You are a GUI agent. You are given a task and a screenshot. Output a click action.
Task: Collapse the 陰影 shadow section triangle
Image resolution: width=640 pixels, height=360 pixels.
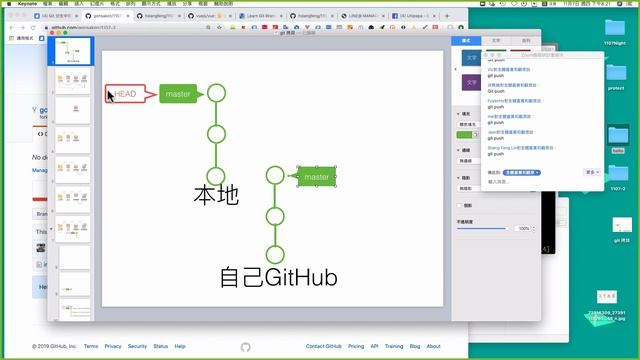(458, 178)
